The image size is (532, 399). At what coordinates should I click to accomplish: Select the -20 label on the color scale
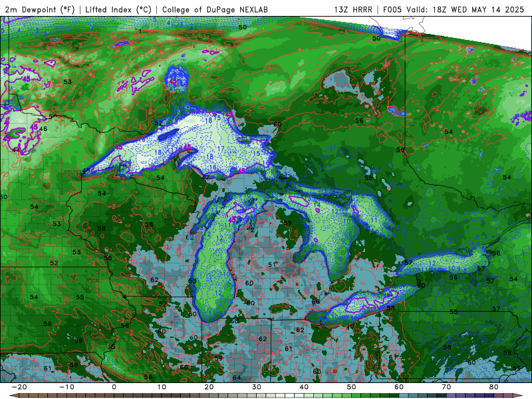point(19,387)
